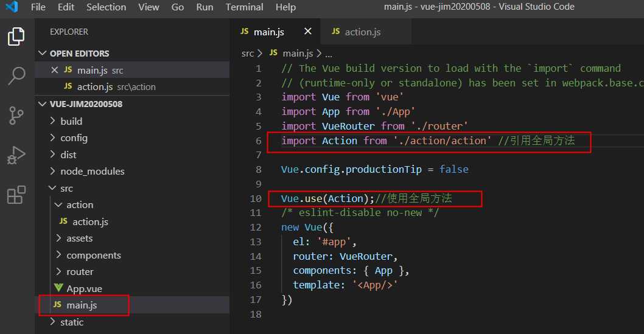644x334 pixels.
Task: Click JS icon in the breadcrumb bar
Action: [273, 53]
